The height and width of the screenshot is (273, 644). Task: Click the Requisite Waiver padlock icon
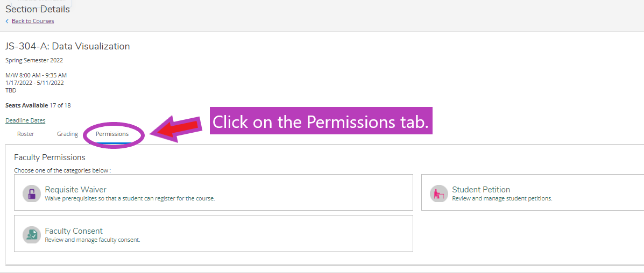coord(31,193)
